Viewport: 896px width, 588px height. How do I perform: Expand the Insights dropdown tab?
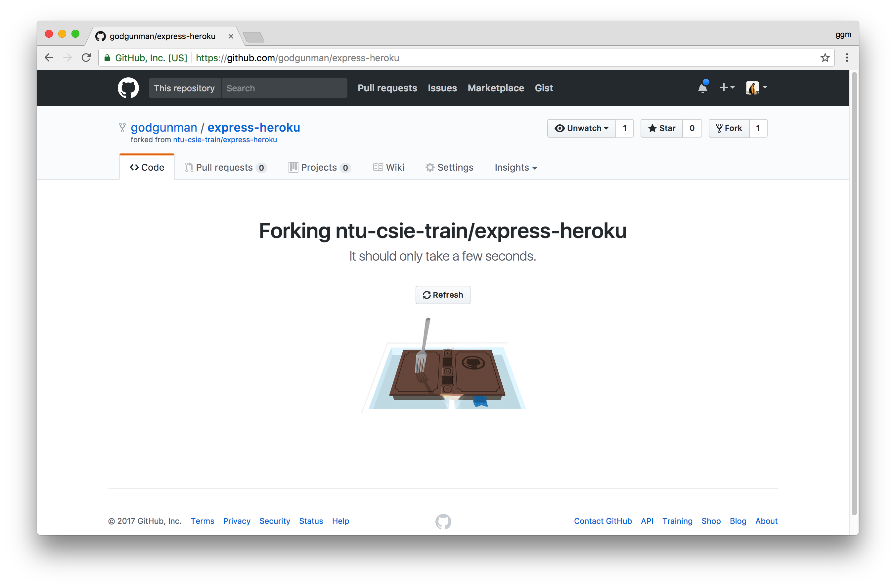coord(516,167)
